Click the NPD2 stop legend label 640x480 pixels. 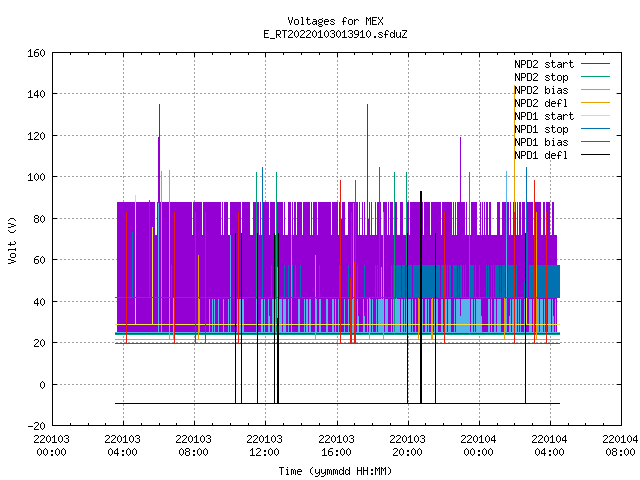coord(541,77)
